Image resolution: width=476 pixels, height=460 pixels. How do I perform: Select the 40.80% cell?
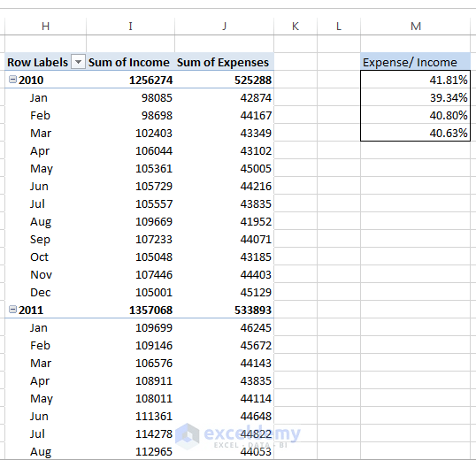(416, 115)
